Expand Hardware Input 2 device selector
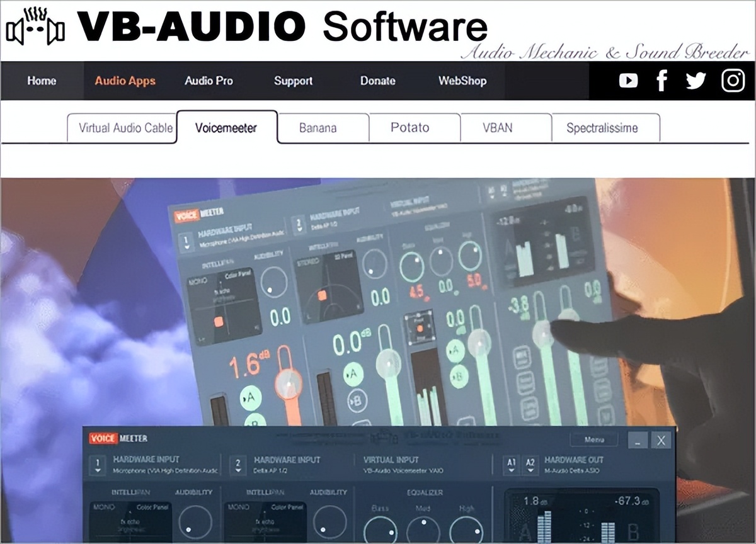 [x=238, y=466]
